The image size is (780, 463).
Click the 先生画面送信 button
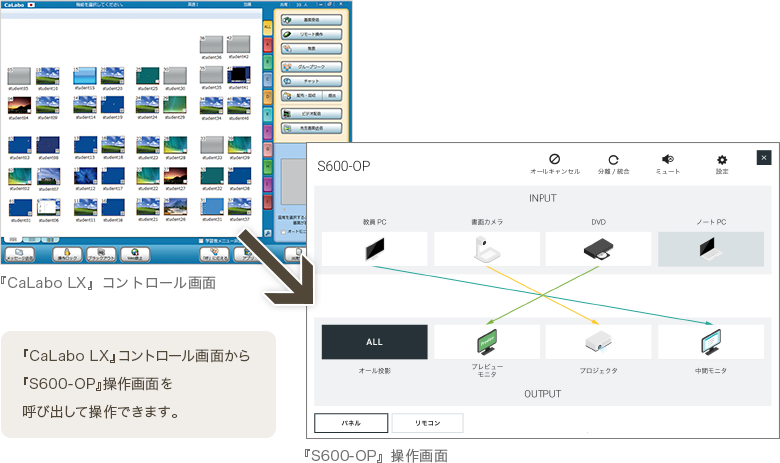[x=311, y=128]
